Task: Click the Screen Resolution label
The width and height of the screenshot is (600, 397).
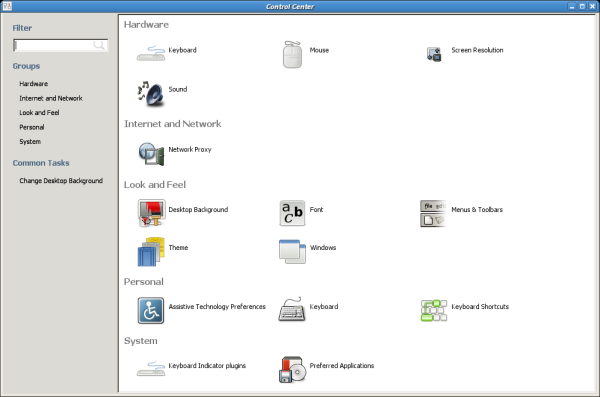Action: pyautogui.click(x=477, y=50)
